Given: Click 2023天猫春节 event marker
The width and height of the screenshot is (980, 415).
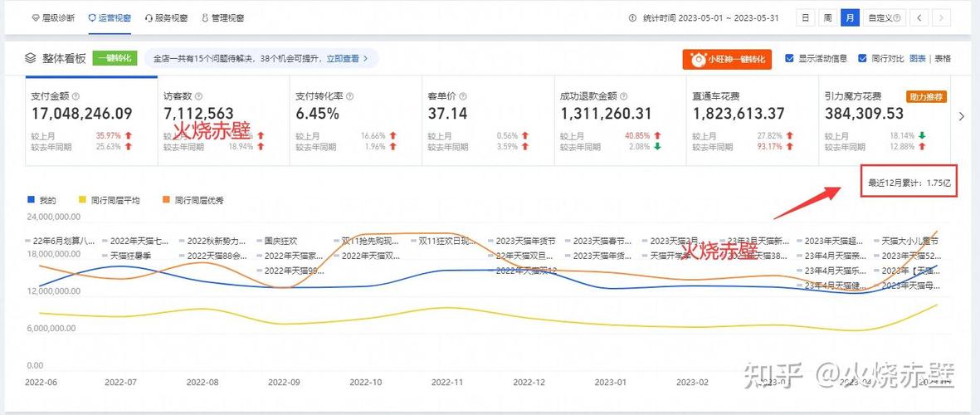Looking at the screenshot, I should click(x=599, y=241).
